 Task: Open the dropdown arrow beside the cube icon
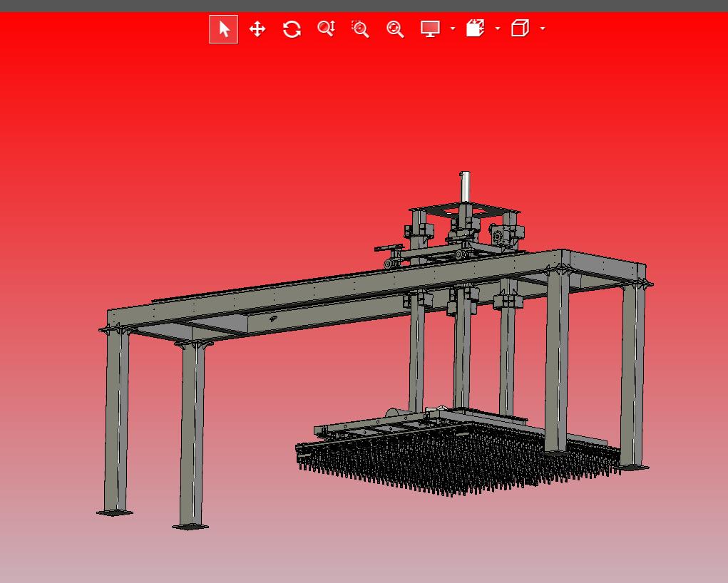543,29
